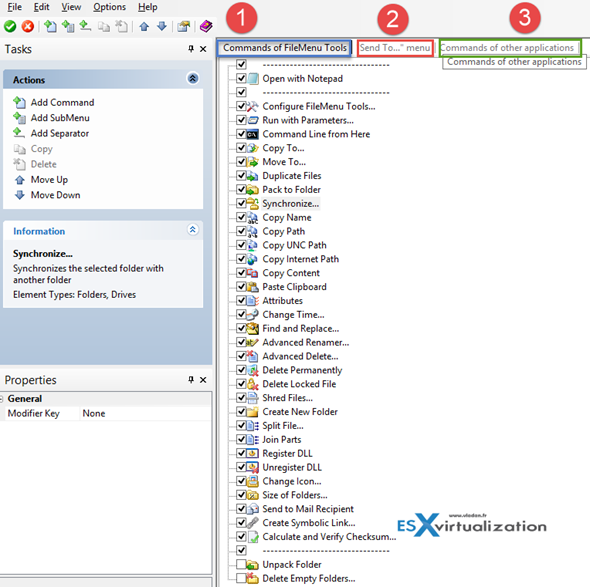Open the Modifier Key value dropdown
This screenshot has width=590, height=587.
tap(145, 414)
